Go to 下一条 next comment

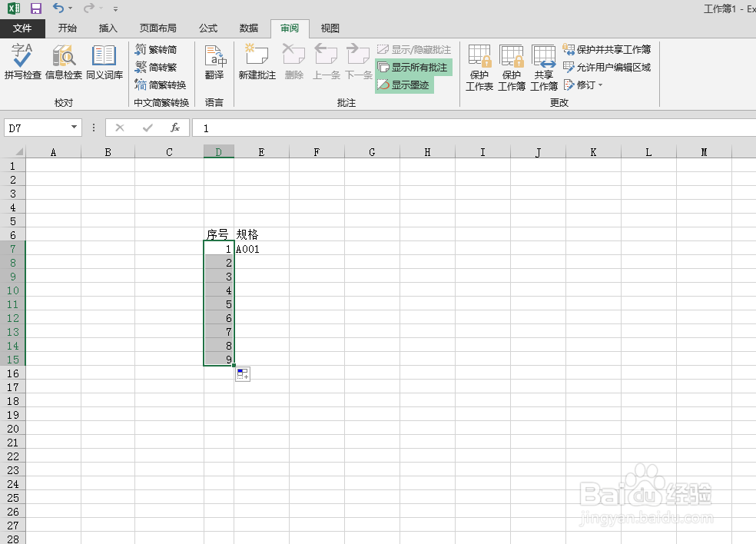point(359,61)
